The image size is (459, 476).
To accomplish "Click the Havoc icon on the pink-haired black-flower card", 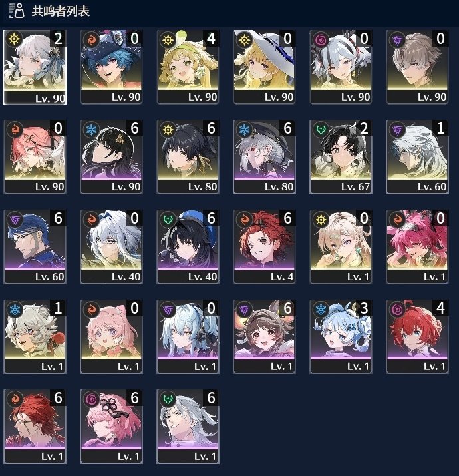I will coord(90,400).
